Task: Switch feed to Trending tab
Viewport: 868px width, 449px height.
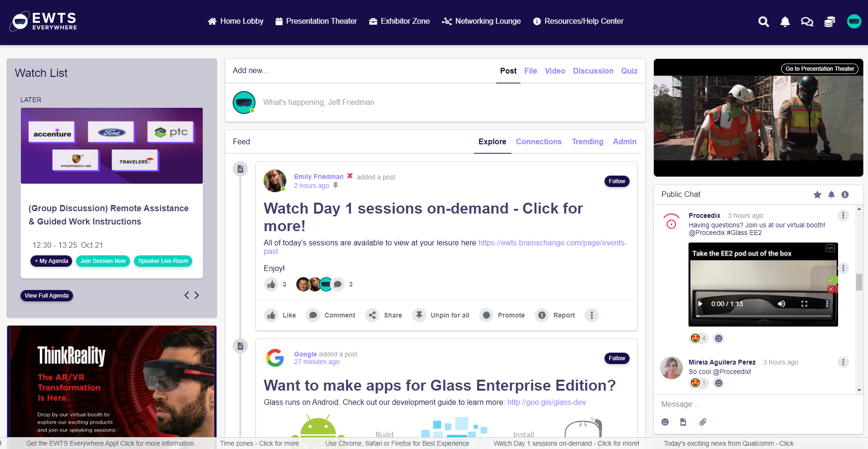Action: [x=587, y=141]
